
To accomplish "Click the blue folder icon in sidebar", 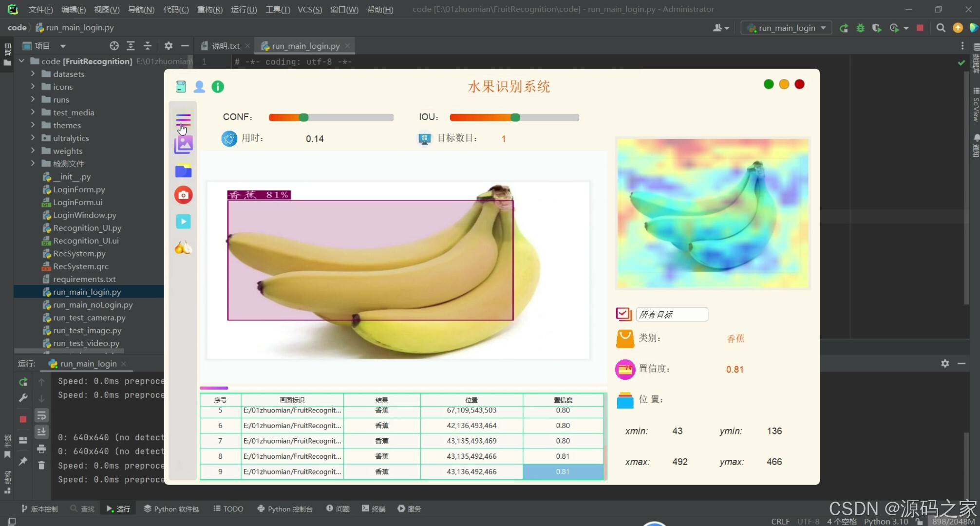I will coord(183,171).
